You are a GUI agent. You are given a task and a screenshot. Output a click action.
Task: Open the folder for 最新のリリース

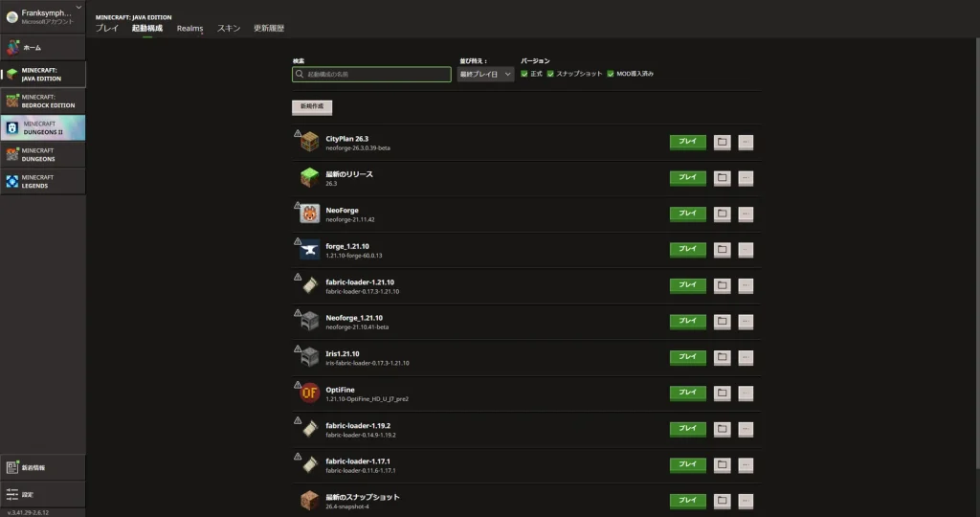click(x=722, y=177)
